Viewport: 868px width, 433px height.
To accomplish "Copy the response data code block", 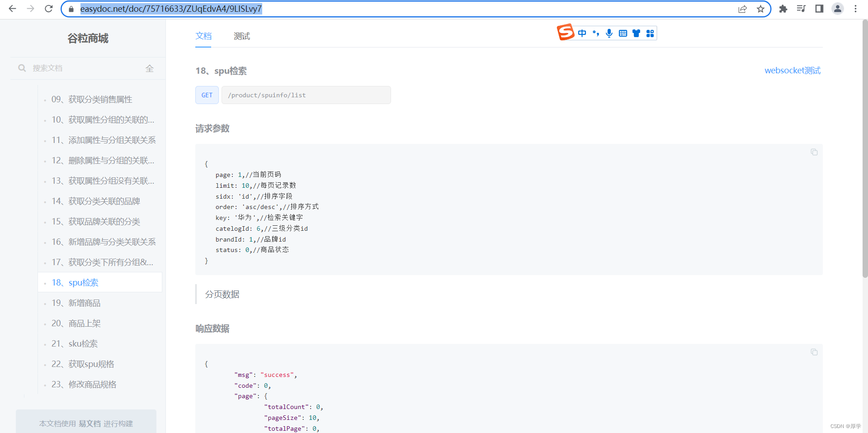I will coord(814,352).
